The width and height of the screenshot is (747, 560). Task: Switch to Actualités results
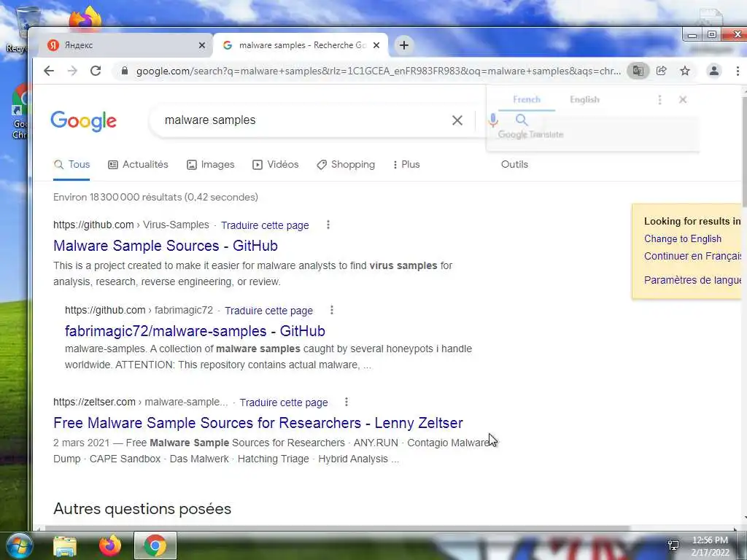pos(138,165)
